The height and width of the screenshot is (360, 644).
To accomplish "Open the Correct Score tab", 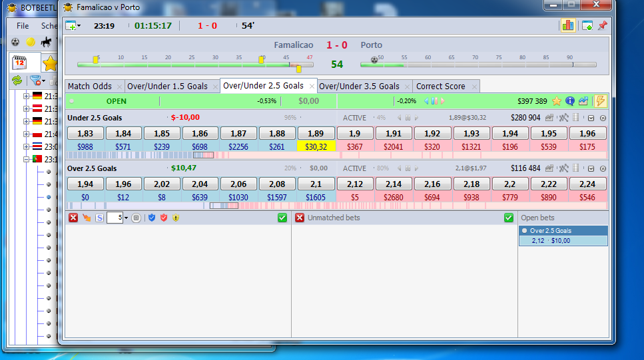I will click(440, 87).
